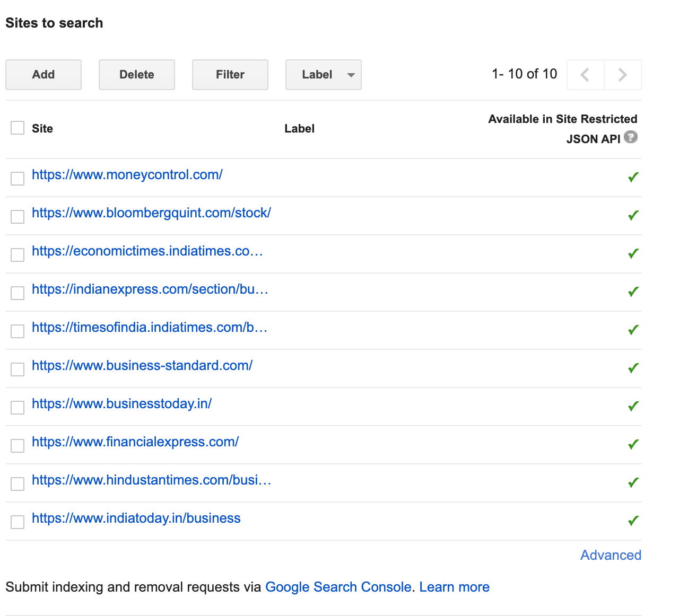The height and width of the screenshot is (616, 679).
Task: Open the businesstoday.in link
Action: coord(122,404)
